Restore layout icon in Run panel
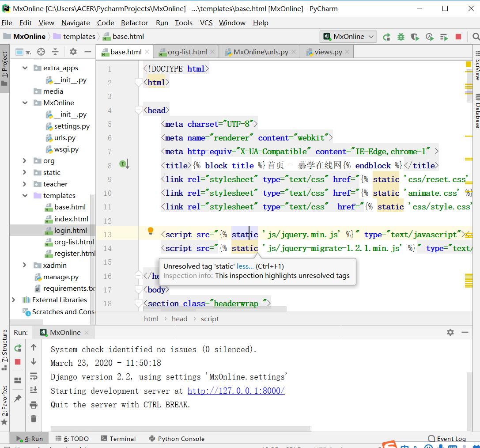Viewport: 480px width, 448px height. pos(18,380)
